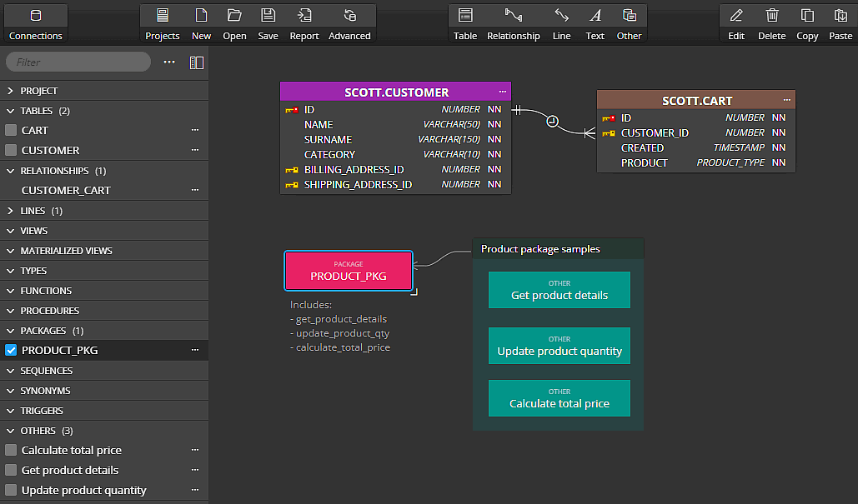The height and width of the screenshot is (504, 858).
Task: Expand the LINES section
Action: tap(10, 211)
